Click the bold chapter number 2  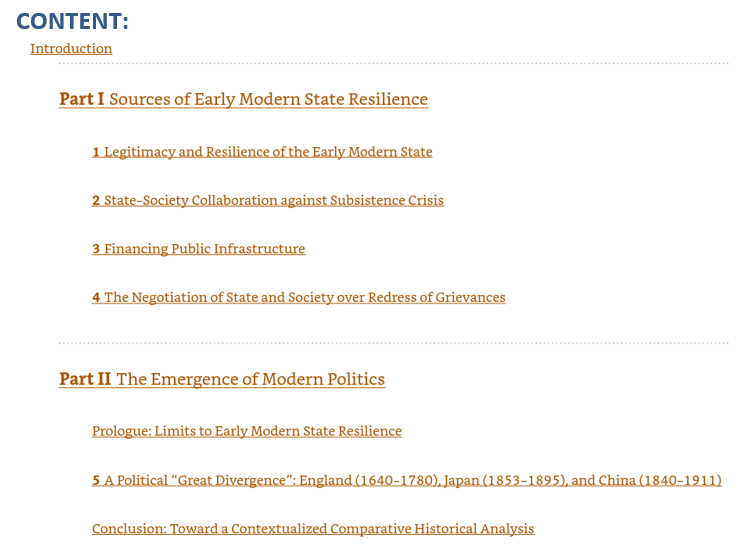pyautogui.click(x=96, y=200)
